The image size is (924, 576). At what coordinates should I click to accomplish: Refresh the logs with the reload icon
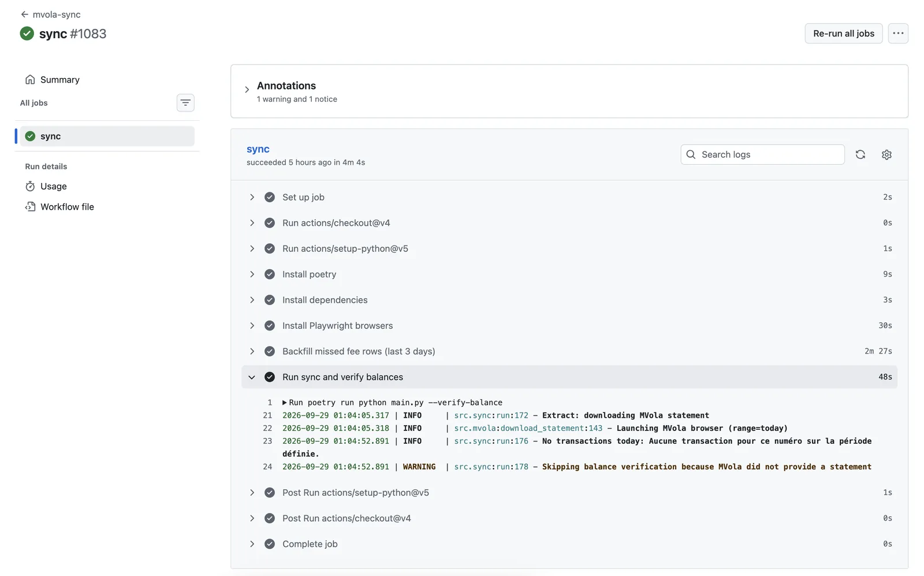click(860, 154)
